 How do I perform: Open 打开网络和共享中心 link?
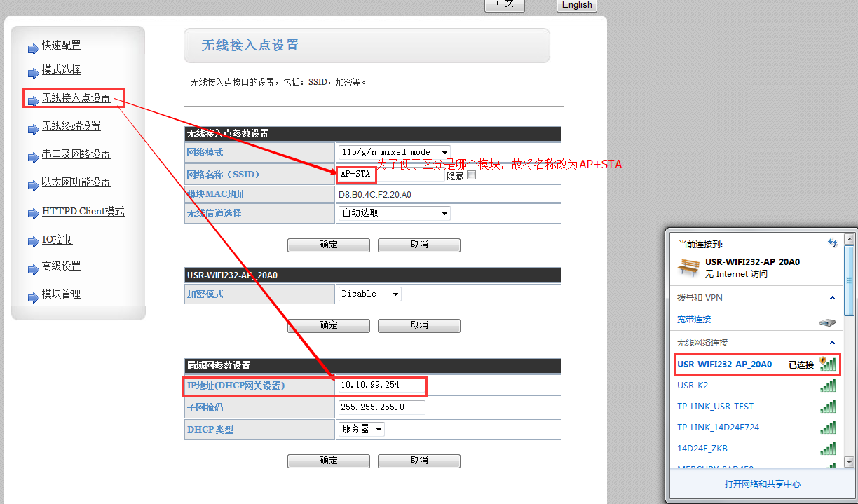763,484
